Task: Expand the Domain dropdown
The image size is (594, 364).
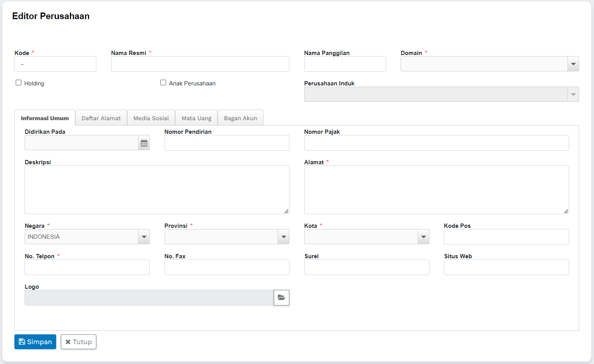Action: (x=573, y=64)
